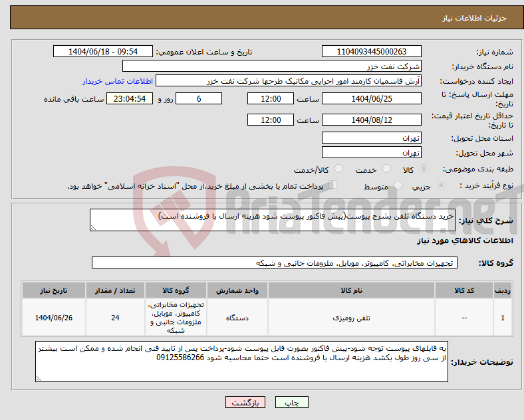Select the جزیی purchase type radio
524x420 pixels.
[441, 185]
